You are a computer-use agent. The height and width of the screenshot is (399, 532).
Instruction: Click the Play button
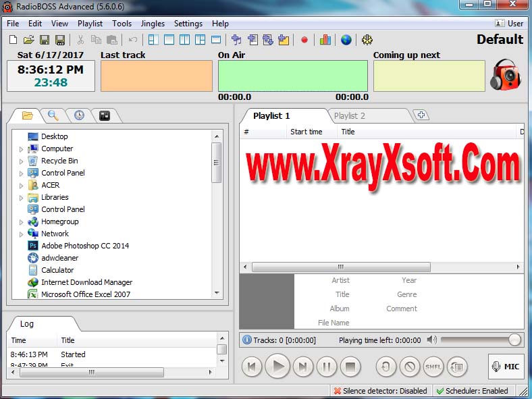277,366
